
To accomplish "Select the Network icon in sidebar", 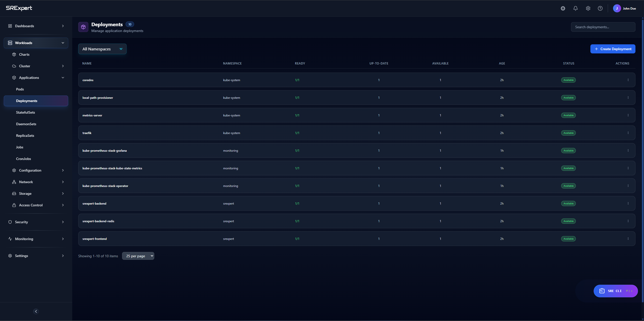I will point(14,182).
